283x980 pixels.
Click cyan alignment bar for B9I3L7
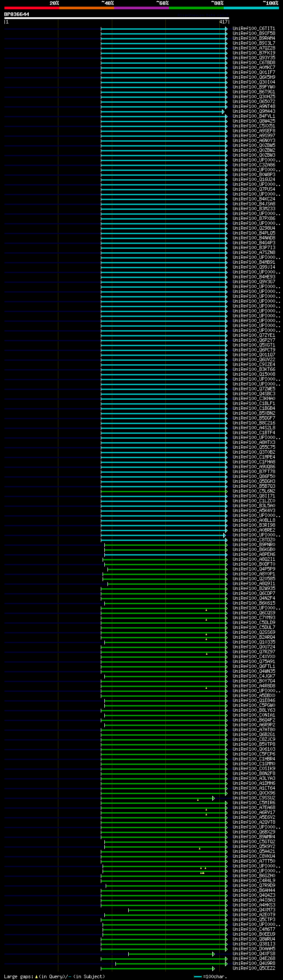click(164, 43)
